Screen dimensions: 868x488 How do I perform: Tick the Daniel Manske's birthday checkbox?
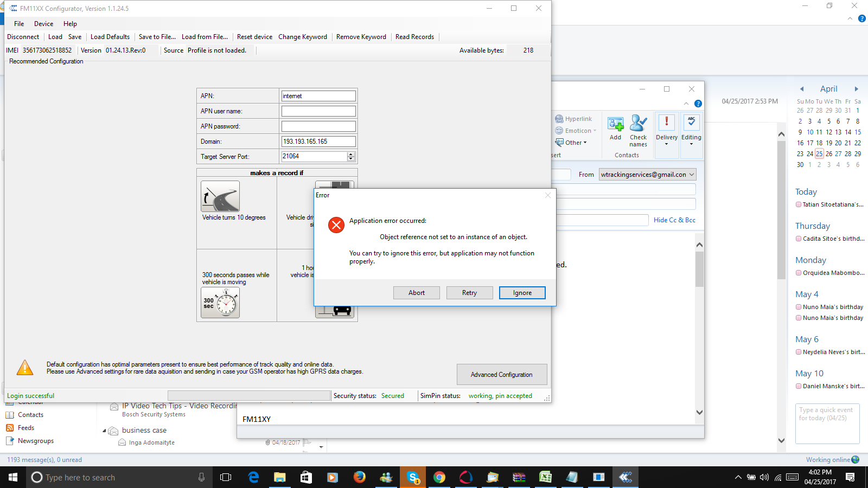(x=799, y=386)
